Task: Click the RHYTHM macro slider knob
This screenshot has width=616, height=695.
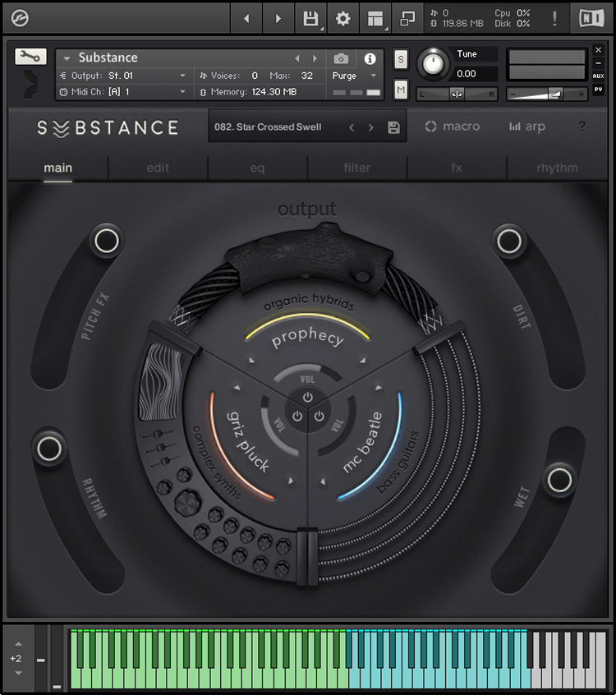Action: click(48, 448)
